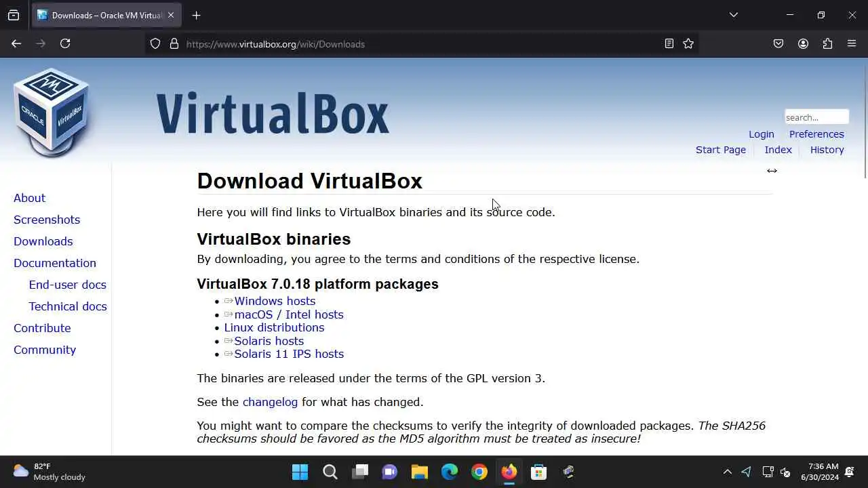
Task: Click the 'Download VirtualBox' page heading
Action: [309, 181]
